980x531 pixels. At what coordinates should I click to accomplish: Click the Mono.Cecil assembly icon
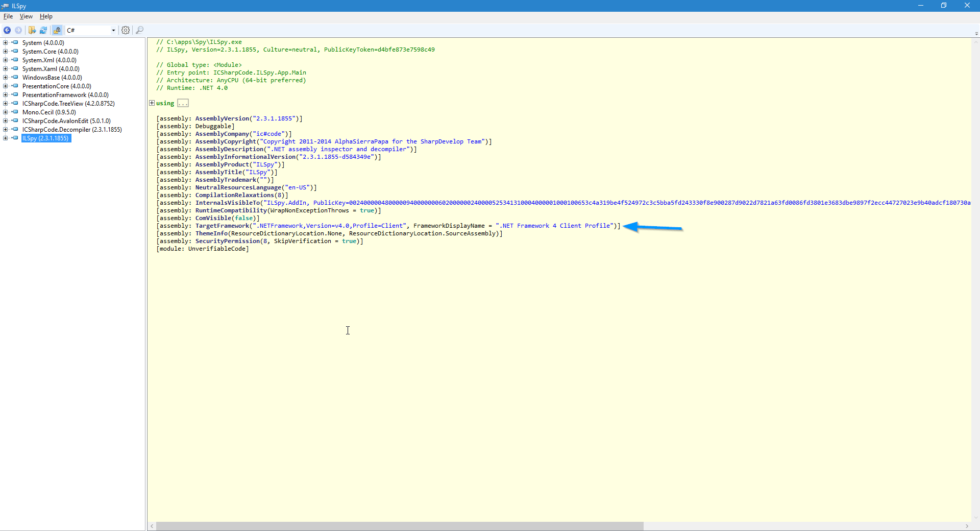(x=15, y=112)
